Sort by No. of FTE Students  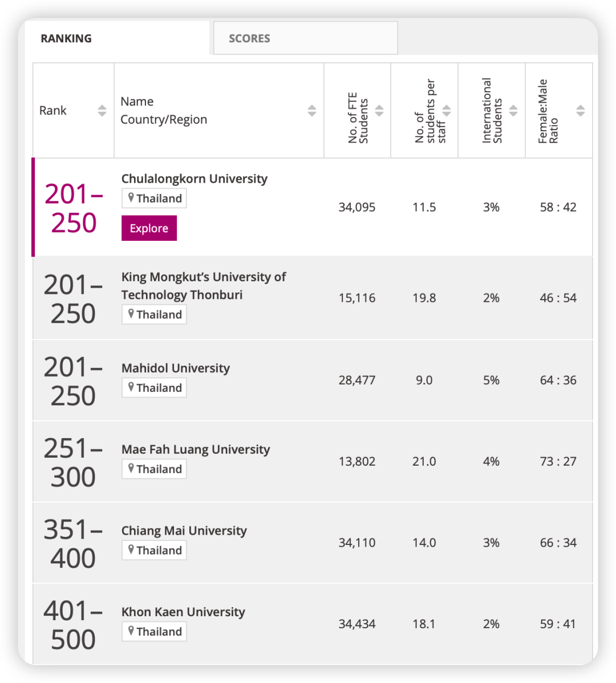379,111
